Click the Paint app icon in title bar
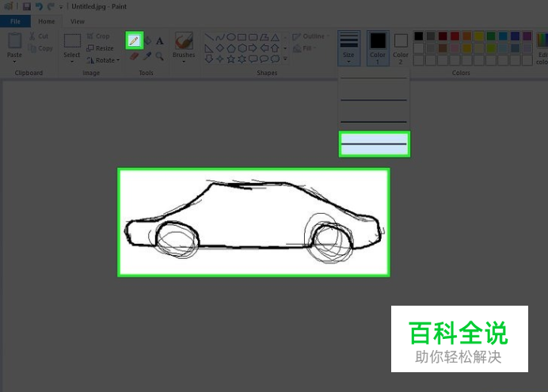This screenshot has width=548, height=392. click(x=9, y=6)
